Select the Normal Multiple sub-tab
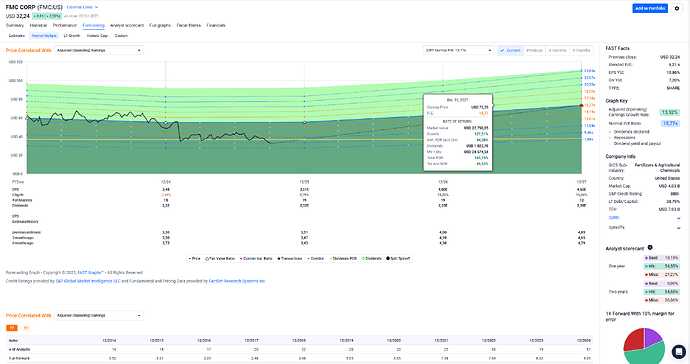The height and width of the screenshot is (364, 690). tap(44, 36)
